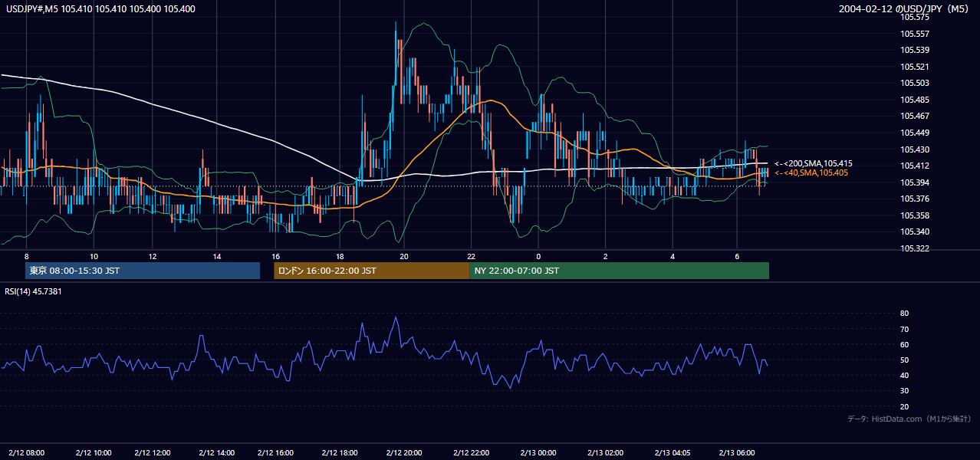The image size is (980, 460).
Task: Click the RSI axis level 60
Action: point(904,344)
